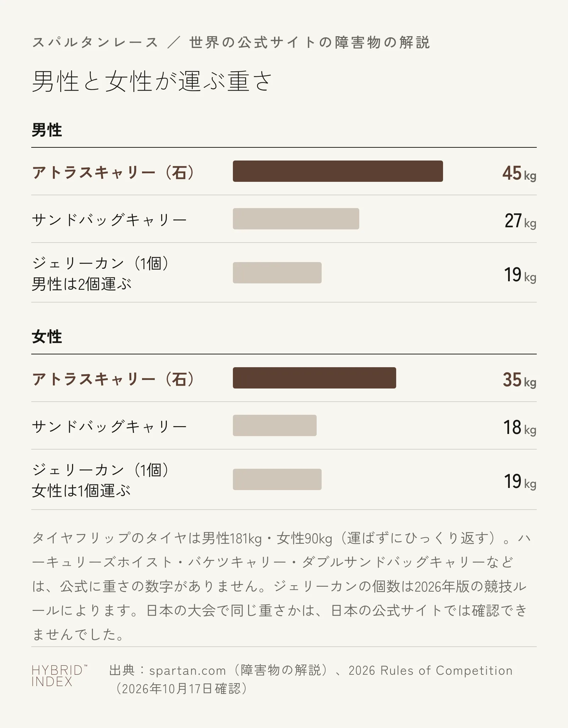This screenshot has height=728, width=568.
Task: Click the men's アトラスキャリー（石） row label
Action: (x=113, y=173)
